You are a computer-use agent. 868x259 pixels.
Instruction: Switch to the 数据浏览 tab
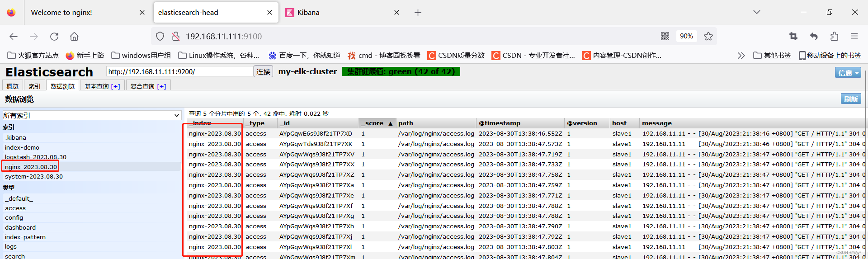(x=62, y=86)
